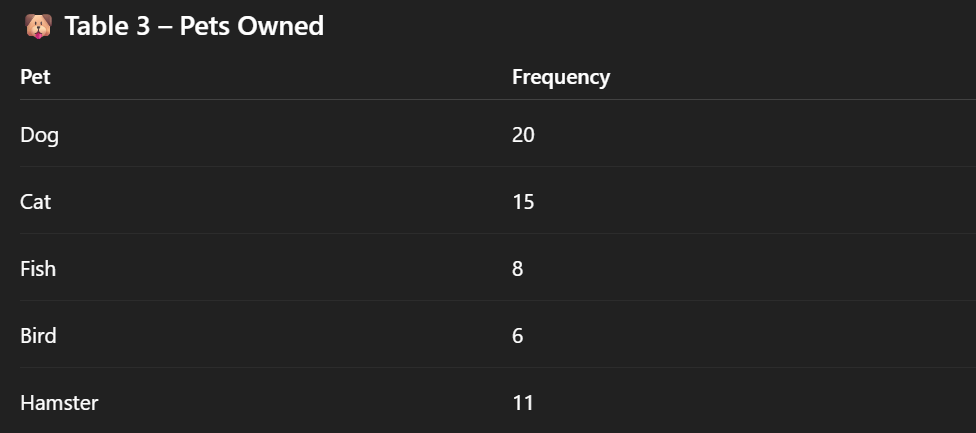Image resolution: width=976 pixels, height=433 pixels.
Task: Click the 'Cat' cell in the Pet column
Action: click(35, 202)
